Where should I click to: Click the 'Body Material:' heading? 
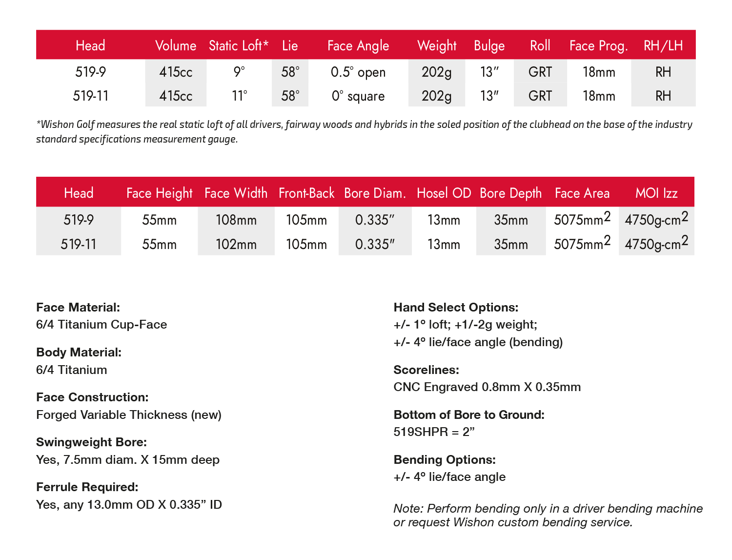[79, 352]
